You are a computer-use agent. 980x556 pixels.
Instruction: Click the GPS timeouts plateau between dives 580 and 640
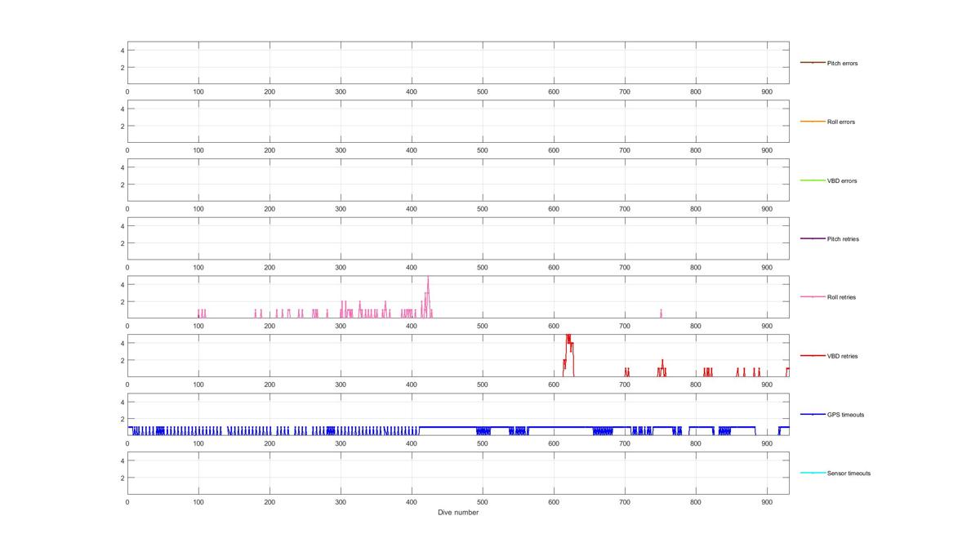[561, 427]
